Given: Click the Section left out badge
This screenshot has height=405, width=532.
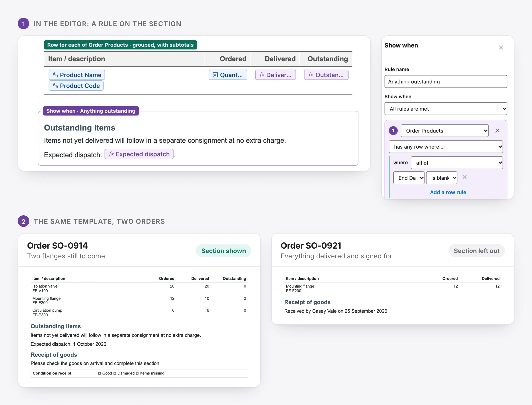Looking at the screenshot, I should point(476,251).
